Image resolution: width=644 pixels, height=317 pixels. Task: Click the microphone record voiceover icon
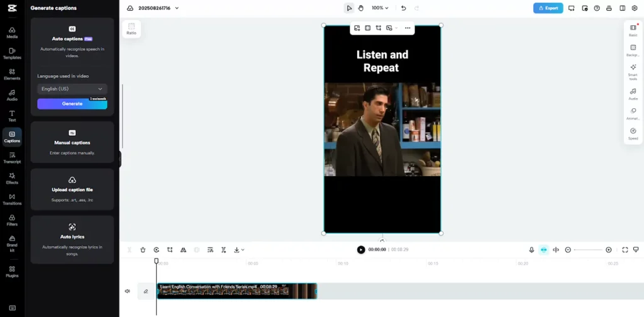coord(531,250)
